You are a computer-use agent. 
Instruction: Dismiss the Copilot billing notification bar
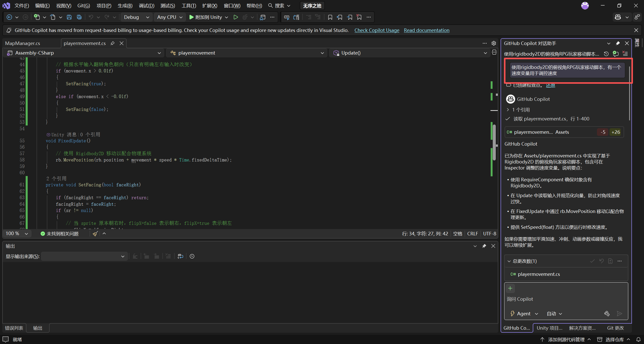pos(636,30)
